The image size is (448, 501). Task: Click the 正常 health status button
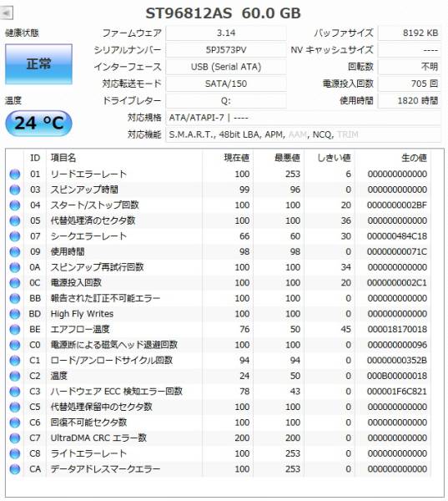tap(38, 64)
